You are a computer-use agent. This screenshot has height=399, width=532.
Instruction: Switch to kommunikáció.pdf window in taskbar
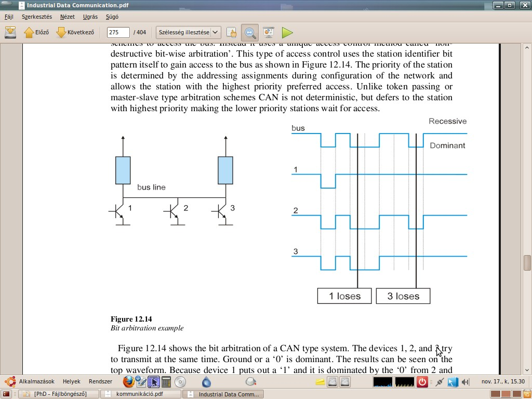click(x=141, y=394)
